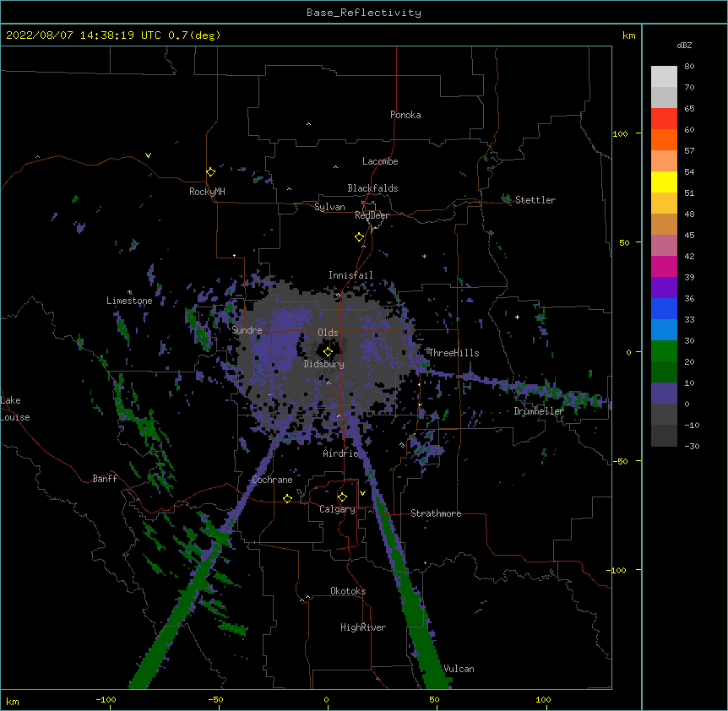Select the Okotoks label
This screenshot has height=711, width=728.
348,591
